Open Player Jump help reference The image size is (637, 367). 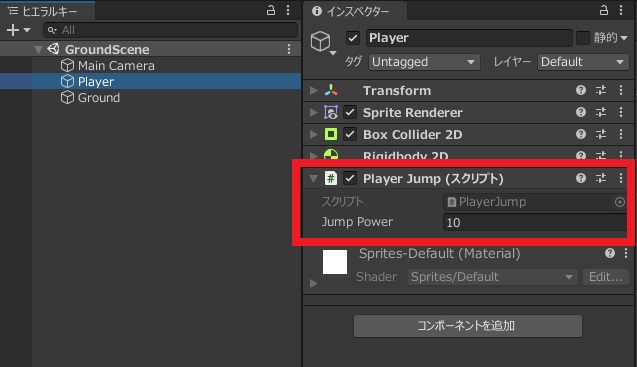(x=581, y=178)
